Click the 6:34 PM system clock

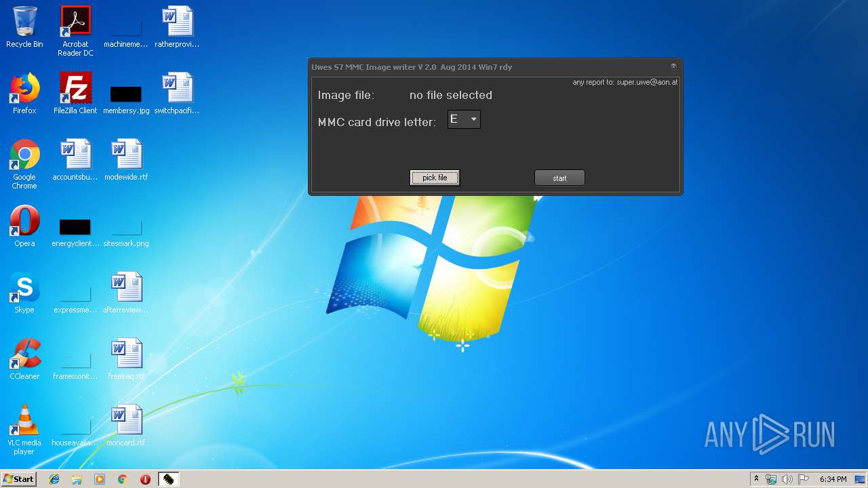coord(833,479)
